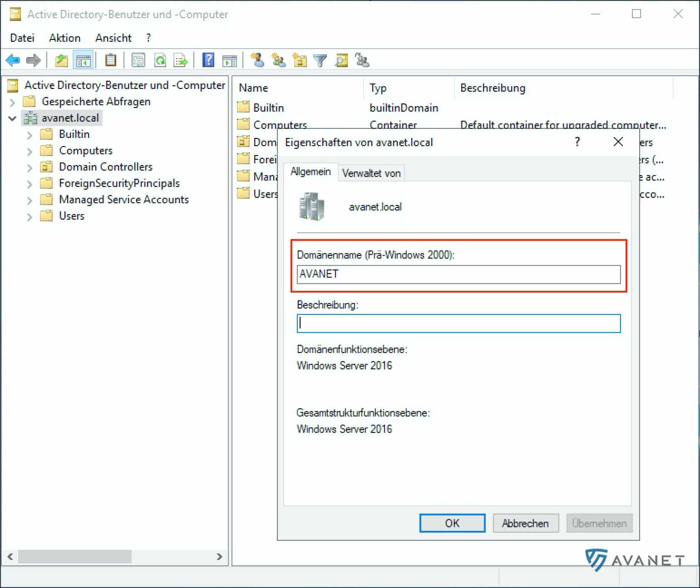Click the AVANET pre-Windows 2000 domain name field
The image size is (700, 588).
click(458, 274)
